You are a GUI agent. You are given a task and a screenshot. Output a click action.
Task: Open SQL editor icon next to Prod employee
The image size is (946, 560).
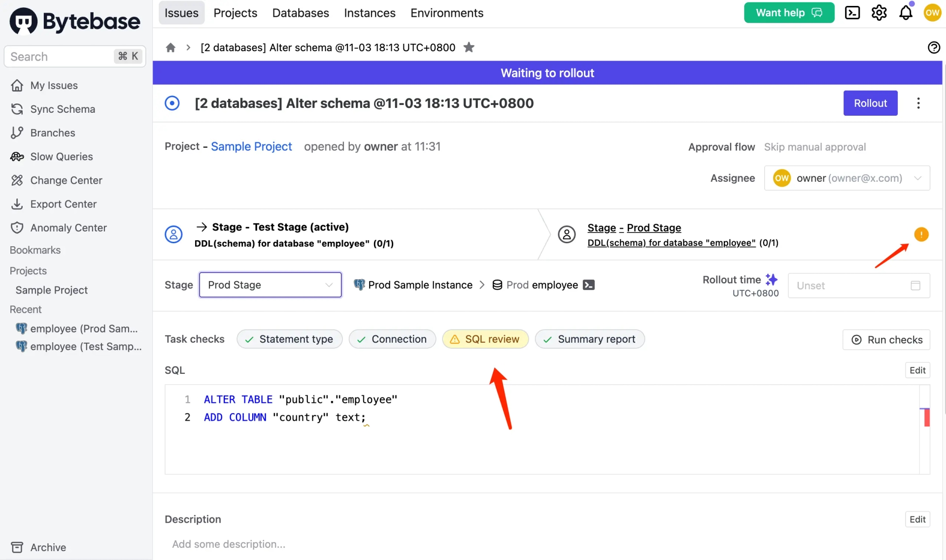[589, 285]
